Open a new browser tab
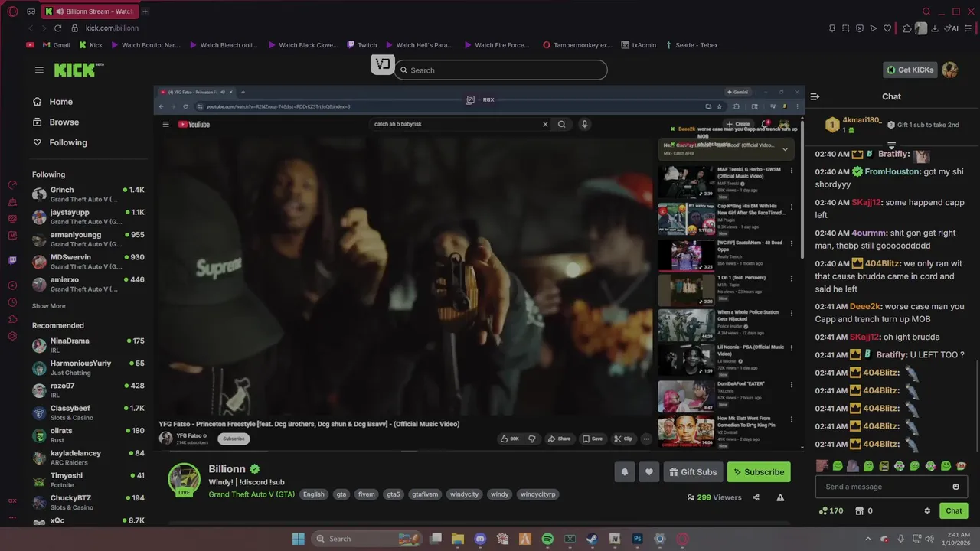The image size is (980, 551). pyautogui.click(x=145, y=11)
